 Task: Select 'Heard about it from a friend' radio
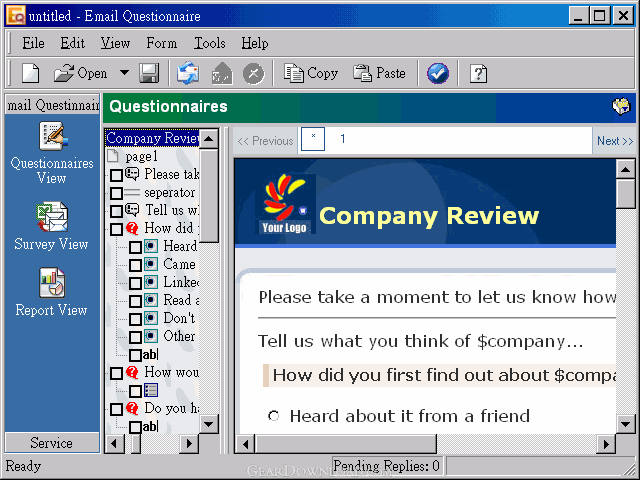coord(274,416)
